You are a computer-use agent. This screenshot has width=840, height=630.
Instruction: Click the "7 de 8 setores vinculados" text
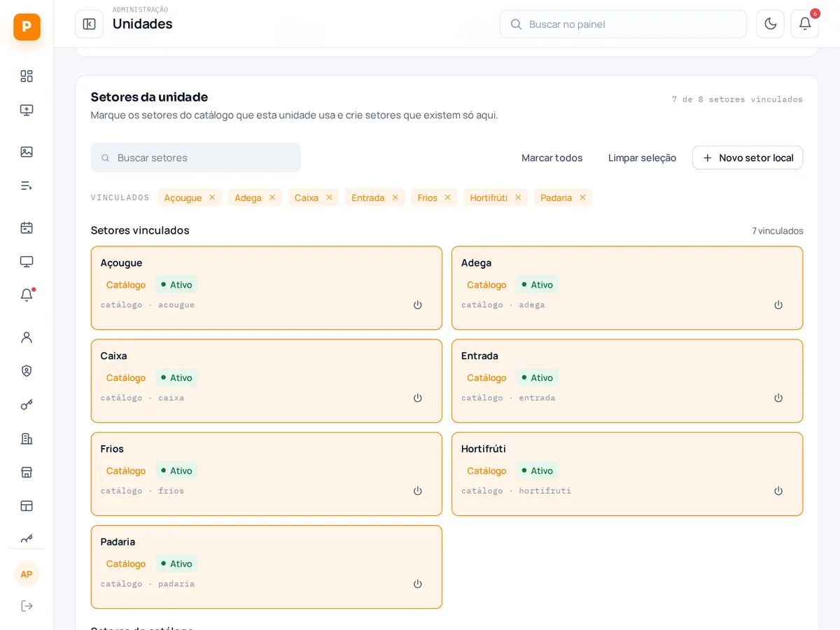(737, 99)
